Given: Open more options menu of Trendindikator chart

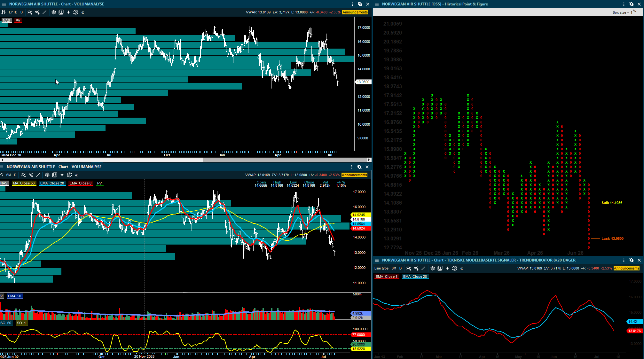Looking at the screenshot, I should [x=624, y=260].
